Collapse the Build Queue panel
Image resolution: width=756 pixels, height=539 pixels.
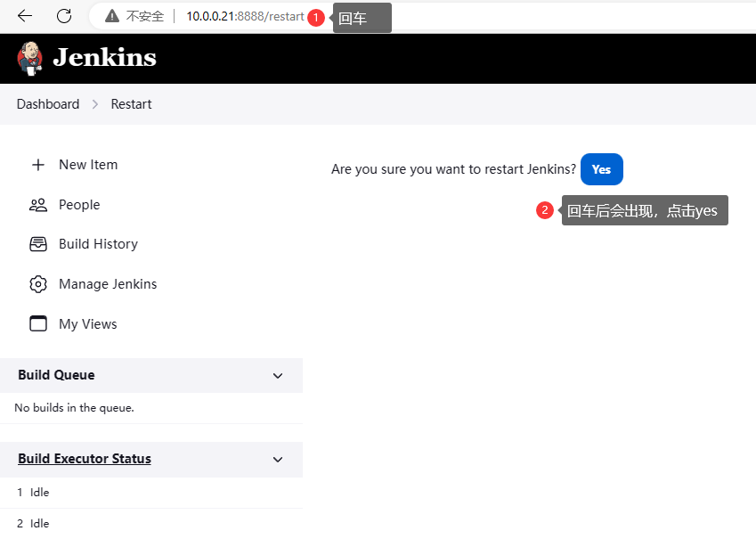[278, 376]
